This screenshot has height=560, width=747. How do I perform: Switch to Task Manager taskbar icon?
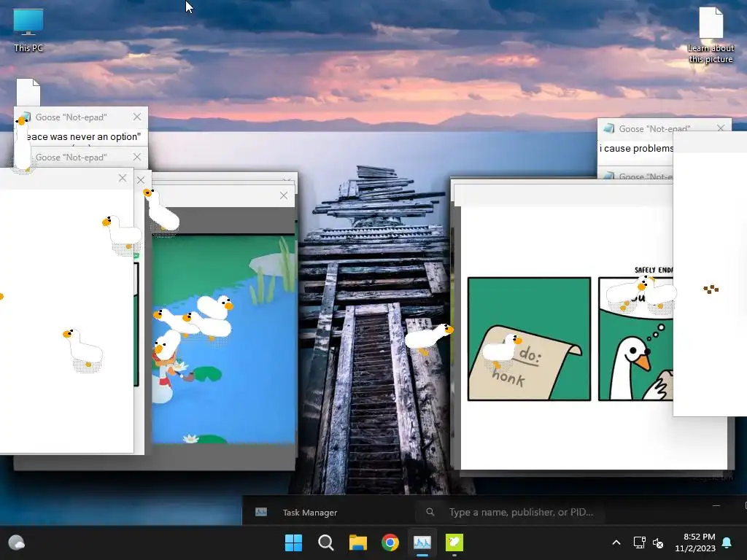[422, 542]
